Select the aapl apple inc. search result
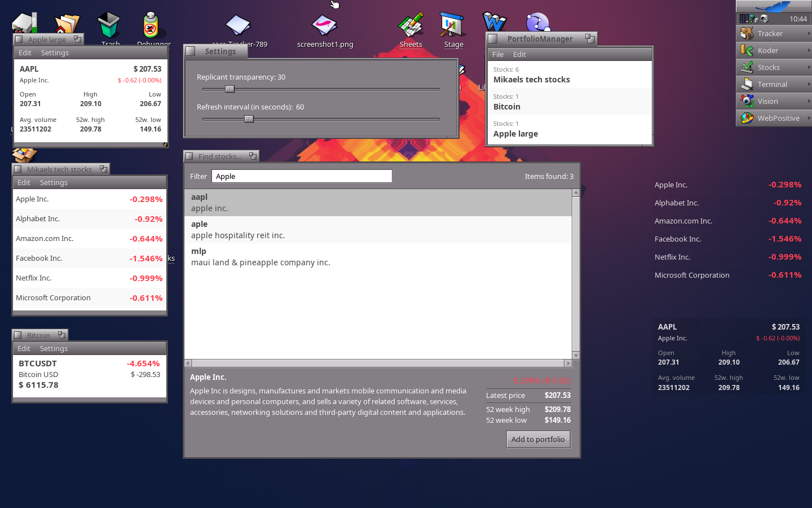Screen dimensions: 812x508 click(378, 203)
